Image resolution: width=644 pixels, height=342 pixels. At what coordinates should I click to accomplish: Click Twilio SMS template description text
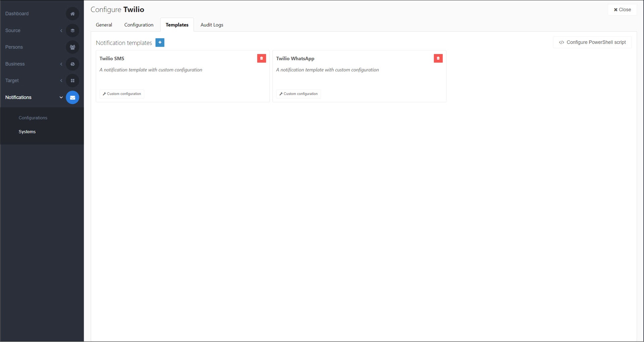tap(151, 70)
